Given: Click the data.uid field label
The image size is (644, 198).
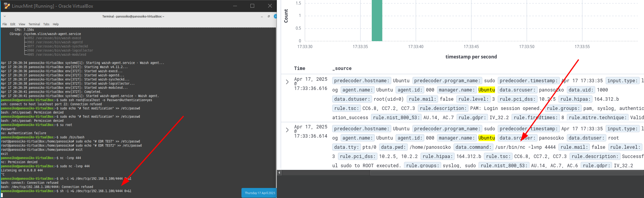Looking at the screenshot, I should coord(581,90).
